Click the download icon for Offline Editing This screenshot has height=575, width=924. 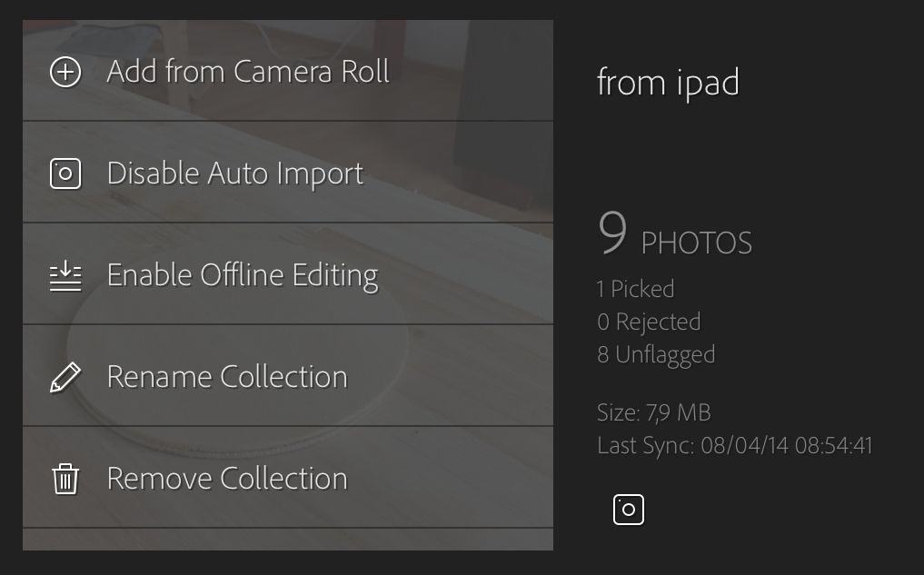(65, 275)
